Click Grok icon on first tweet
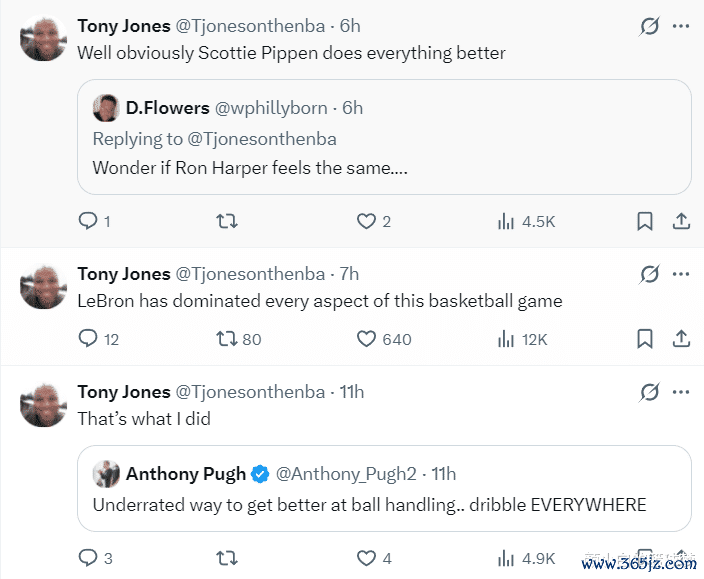Screen dimensions: 704x579 coord(650,27)
